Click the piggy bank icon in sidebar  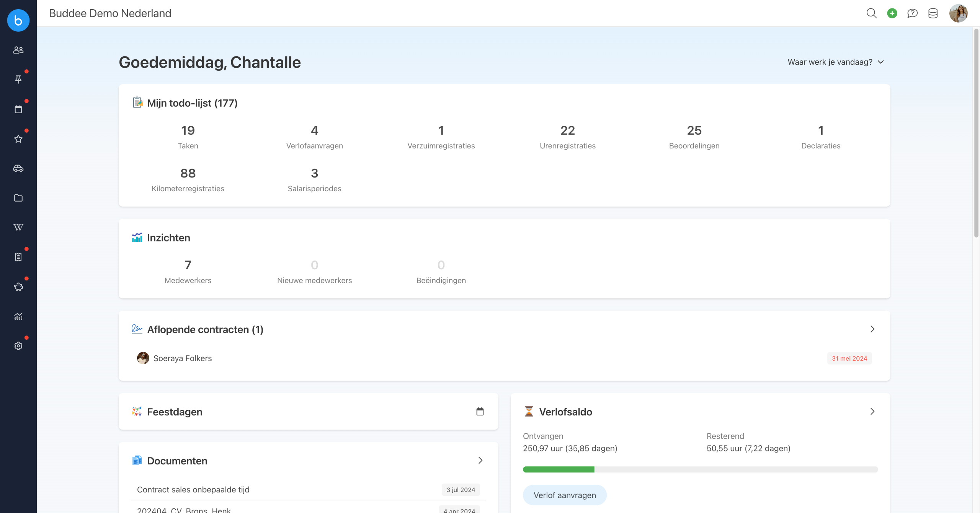[x=18, y=287]
